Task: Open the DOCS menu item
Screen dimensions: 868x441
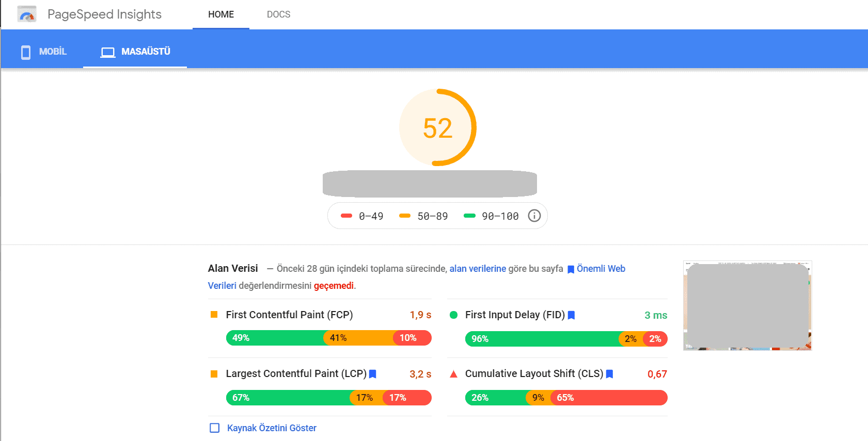Action: [278, 14]
